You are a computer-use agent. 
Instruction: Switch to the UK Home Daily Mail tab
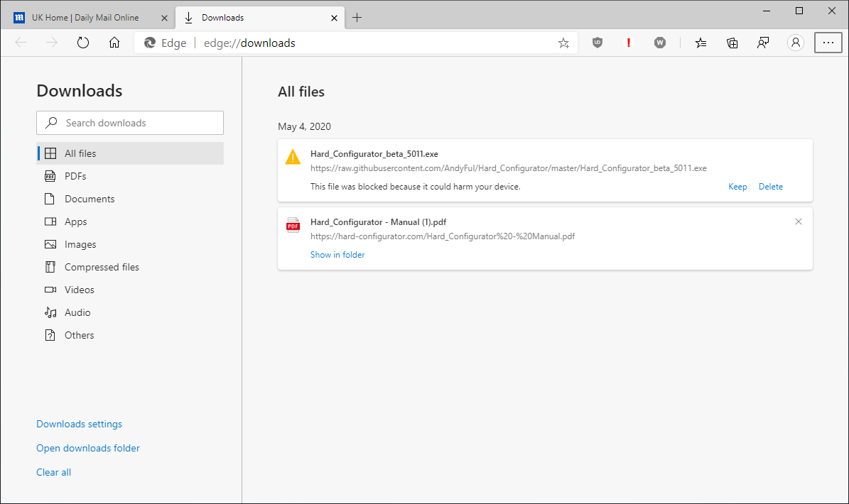pyautogui.click(x=85, y=17)
